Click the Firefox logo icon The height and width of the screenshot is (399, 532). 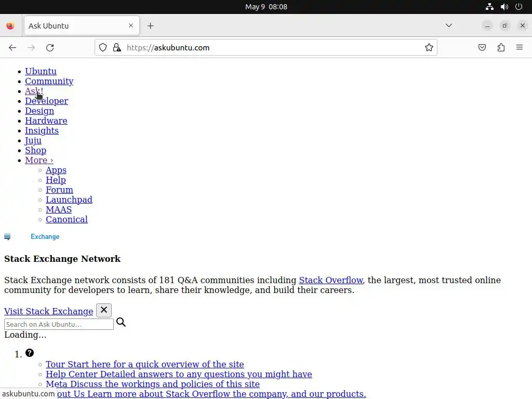coord(10,26)
